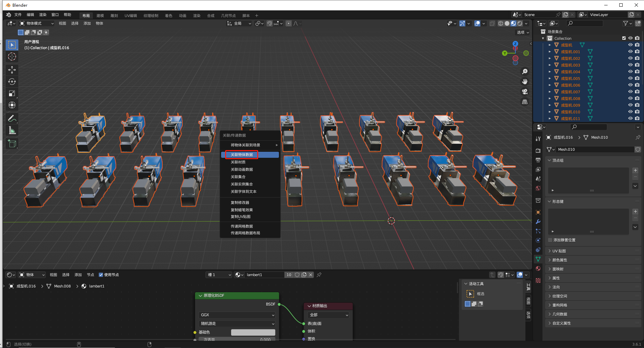Choose 关联材质 from the context menu
Viewport: 644px width, 348px height.
238,162
